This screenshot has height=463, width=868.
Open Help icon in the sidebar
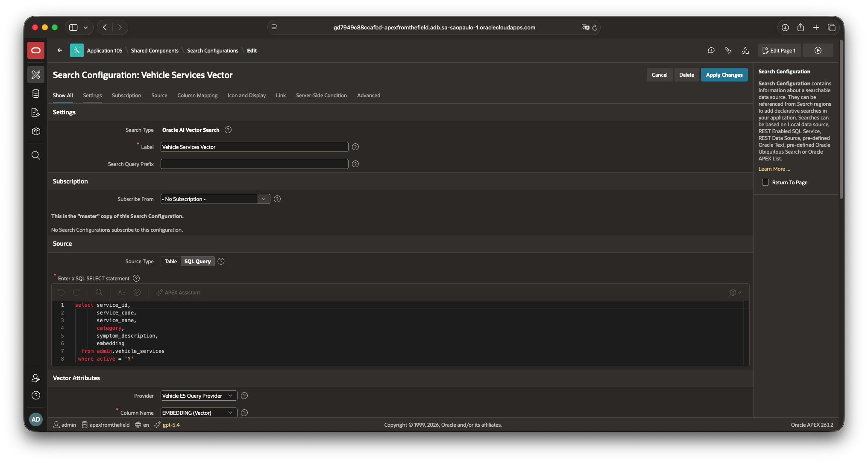tap(36, 395)
